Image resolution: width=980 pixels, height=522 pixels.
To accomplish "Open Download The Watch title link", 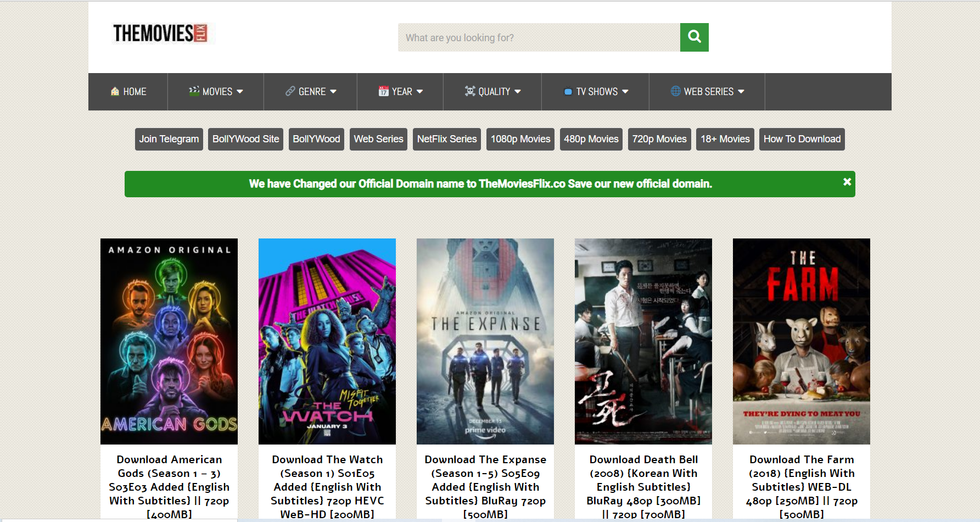I will pyautogui.click(x=327, y=487).
